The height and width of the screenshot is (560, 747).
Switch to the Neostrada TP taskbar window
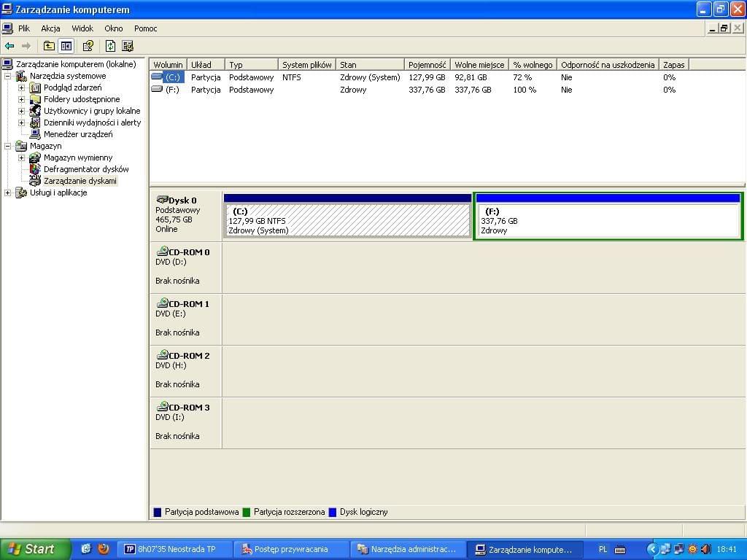pyautogui.click(x=174, y=550)
